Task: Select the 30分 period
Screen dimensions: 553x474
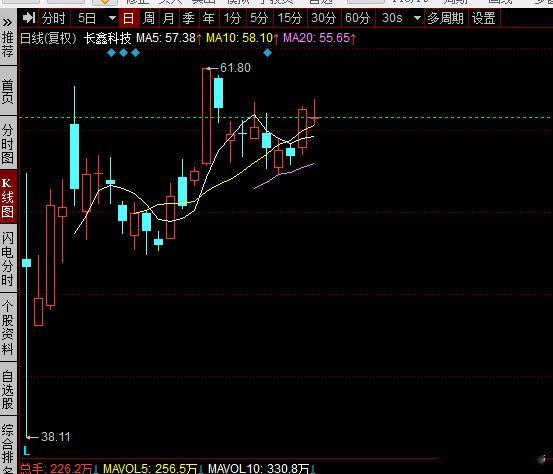Action: click(x=323, y=18)
